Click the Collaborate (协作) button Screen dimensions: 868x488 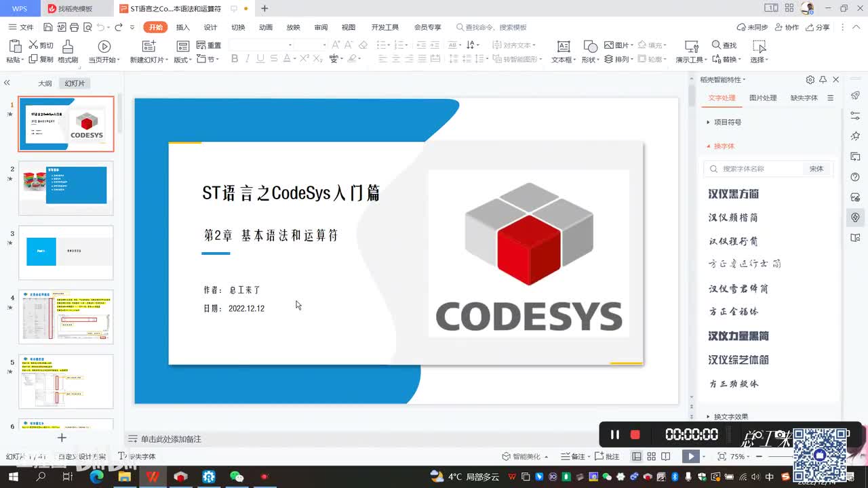(x=787, y=27)
